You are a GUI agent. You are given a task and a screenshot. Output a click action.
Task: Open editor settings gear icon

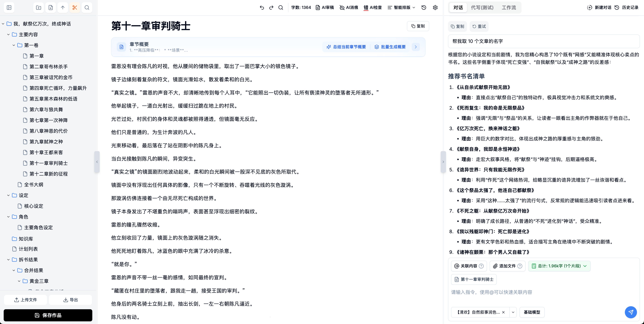click(x=435, y=8)
